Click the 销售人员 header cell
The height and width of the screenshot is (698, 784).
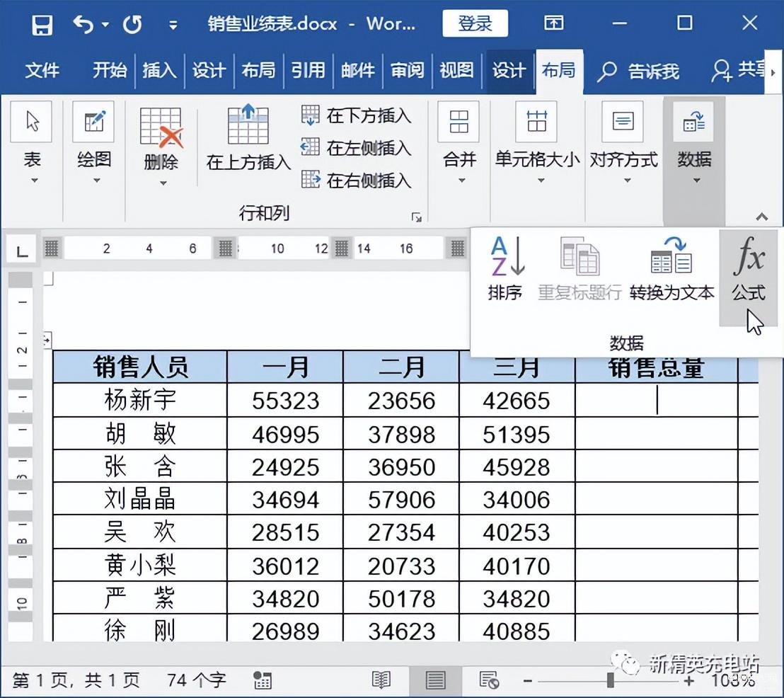[140, 367]
